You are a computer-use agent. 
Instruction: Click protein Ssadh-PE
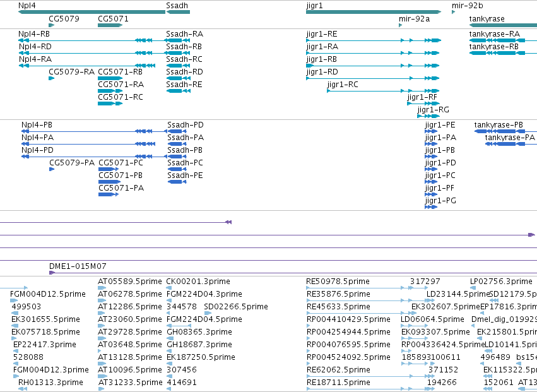[177, 182]
